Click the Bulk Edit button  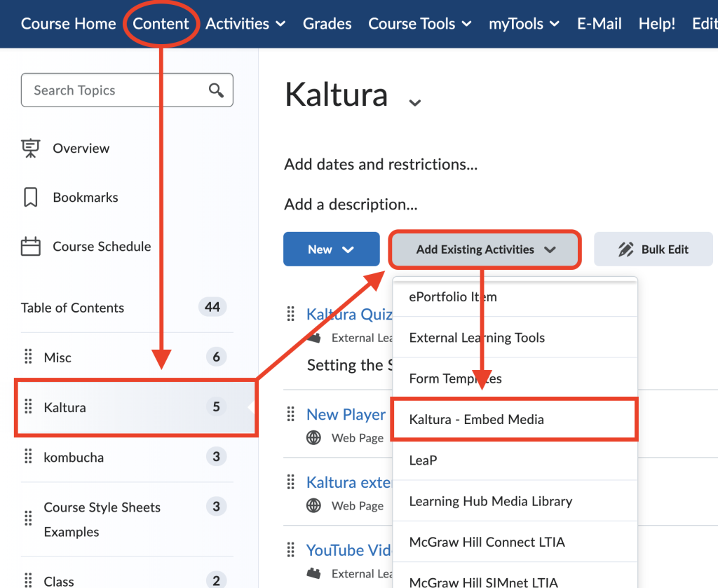tap(653, 249)
